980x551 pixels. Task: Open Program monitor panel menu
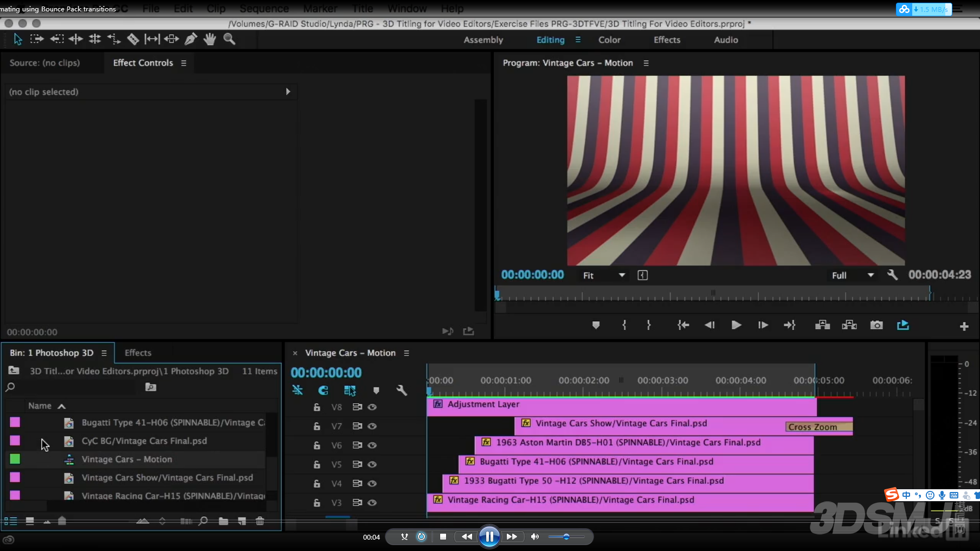click(x=646, y=63)
